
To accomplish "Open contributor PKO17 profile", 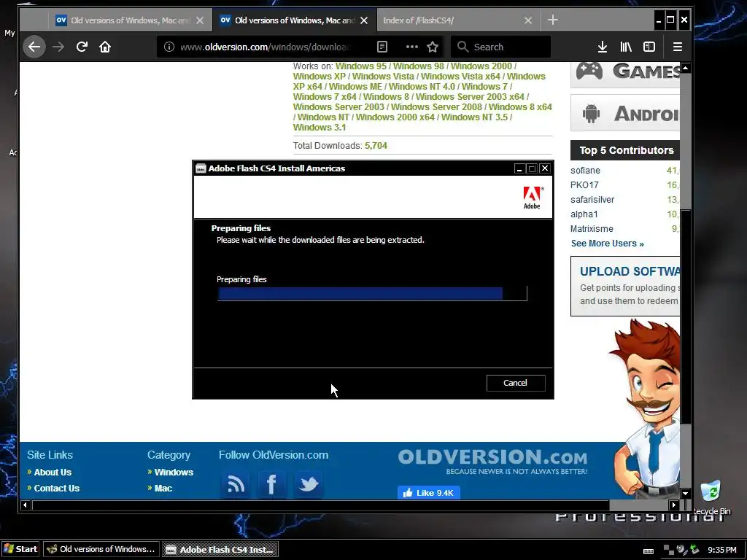I will coord(584,184).
